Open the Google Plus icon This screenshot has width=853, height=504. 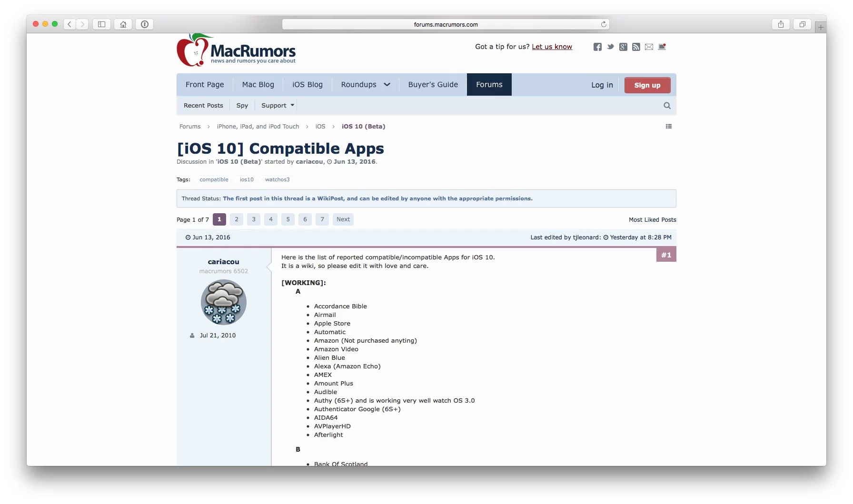coord(623,47)
